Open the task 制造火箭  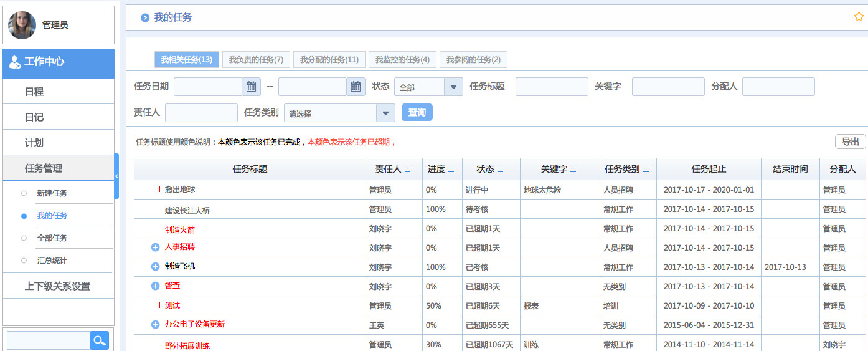click(180, 229)
